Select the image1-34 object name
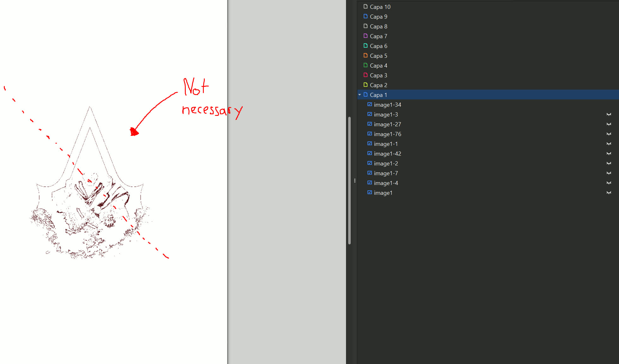Screen dimensions: 619x364 click(388, 104)
